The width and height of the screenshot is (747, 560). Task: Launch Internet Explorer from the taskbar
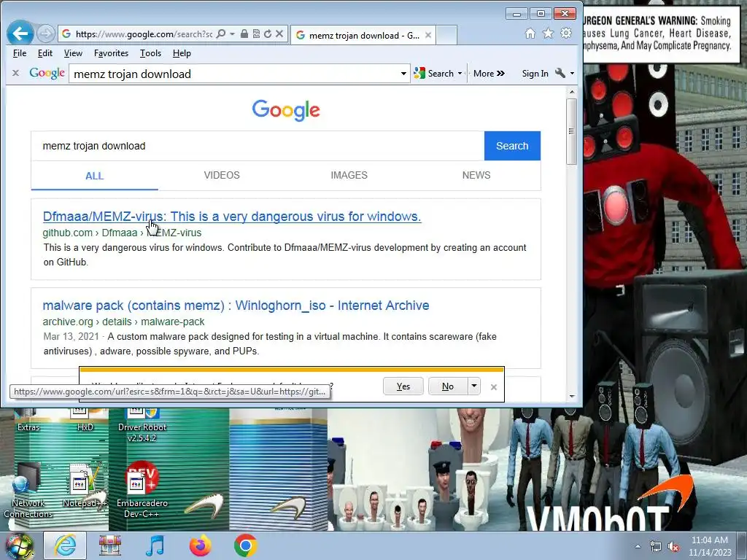(x=65, y=545)
